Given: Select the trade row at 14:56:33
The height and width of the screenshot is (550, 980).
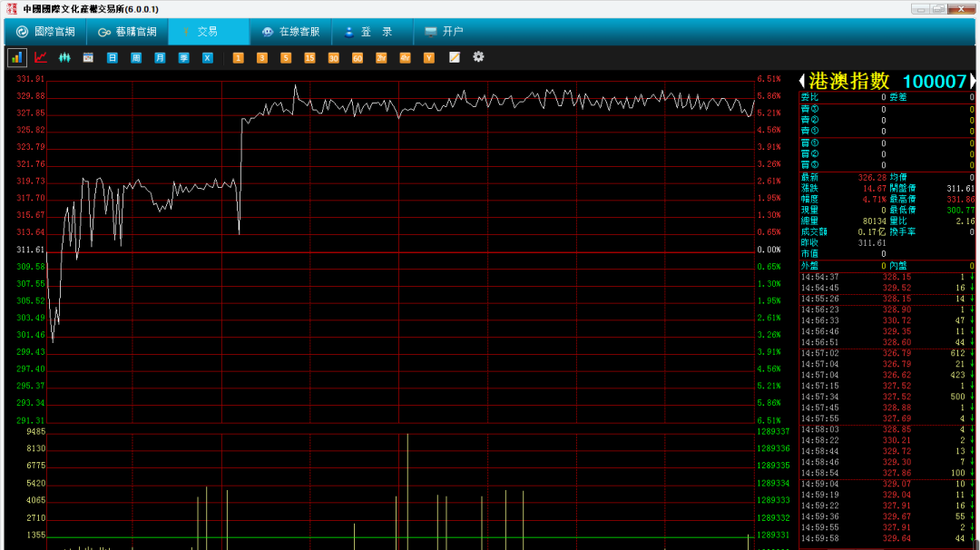Looking at the screenshot, I should tap(887, 320).
